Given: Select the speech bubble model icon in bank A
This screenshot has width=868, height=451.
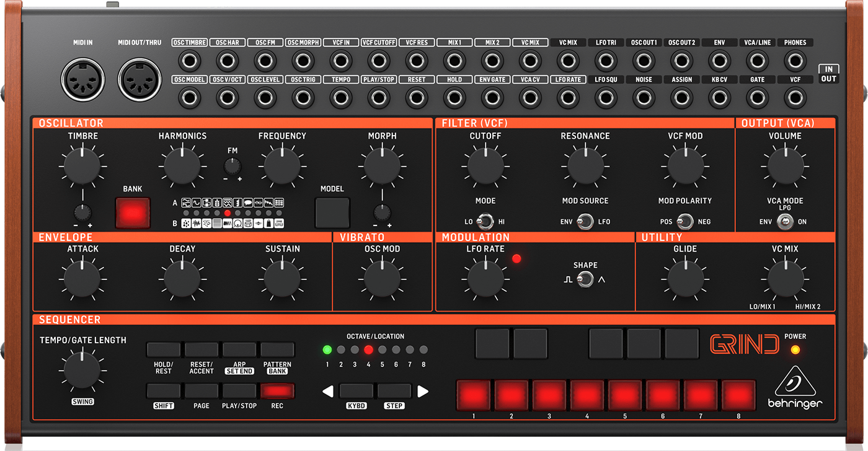Looking at the screenshot, I should coord(248,203).
